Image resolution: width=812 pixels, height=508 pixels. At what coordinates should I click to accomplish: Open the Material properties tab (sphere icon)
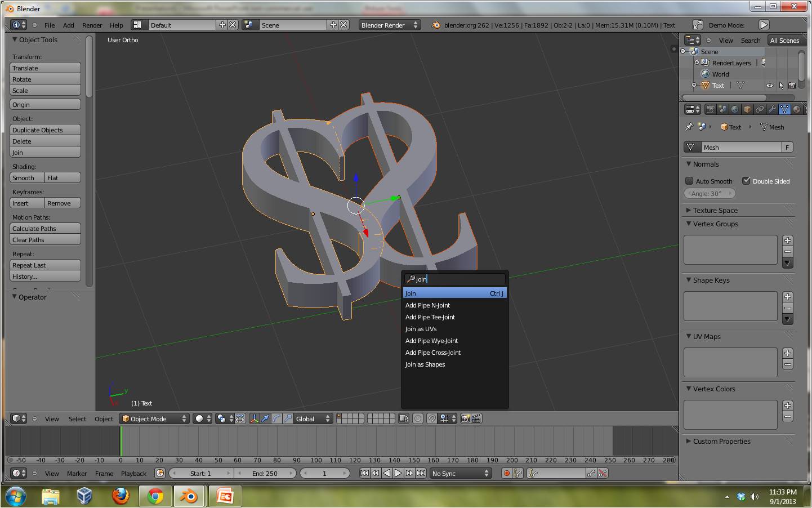[x=797, y=109]
